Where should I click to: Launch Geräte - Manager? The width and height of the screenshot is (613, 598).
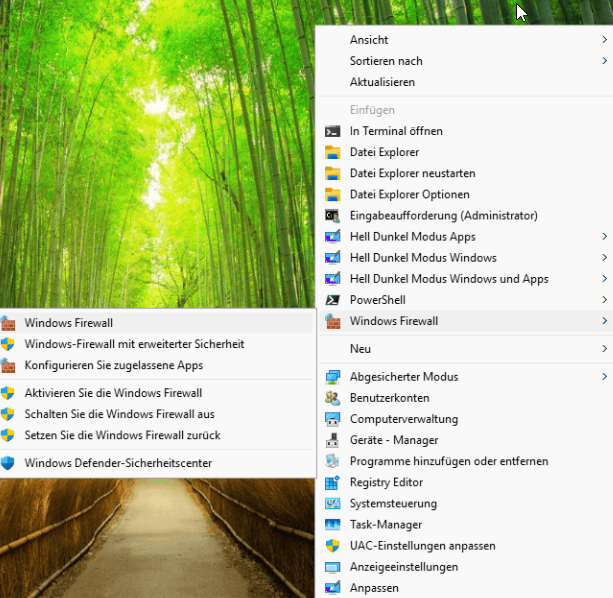[x=466, y=440]
